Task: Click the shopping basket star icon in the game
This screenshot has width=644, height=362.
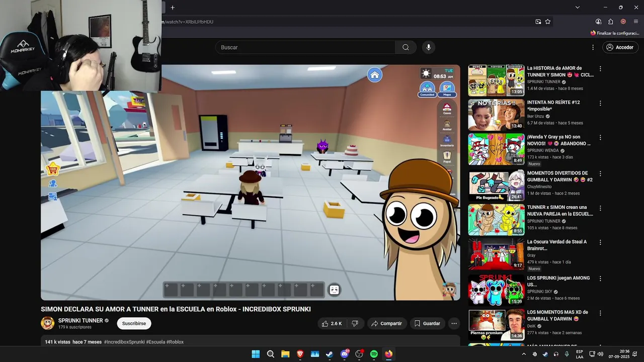Action: (53, 169)
